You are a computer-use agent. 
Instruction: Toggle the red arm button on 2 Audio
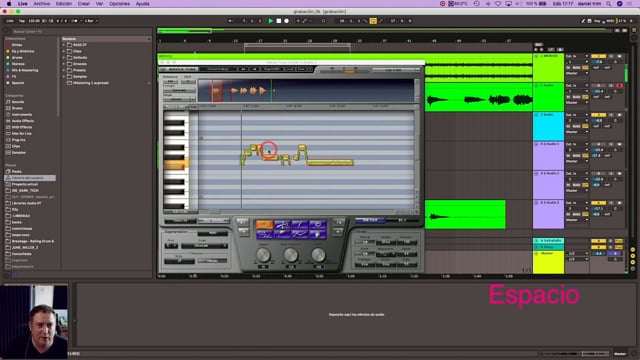620,86
